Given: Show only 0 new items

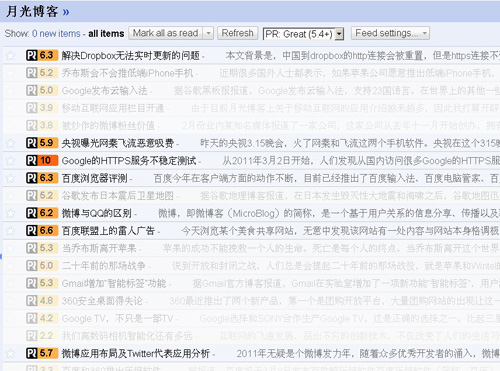Looking at the screenshot, I should click(56, 34).
